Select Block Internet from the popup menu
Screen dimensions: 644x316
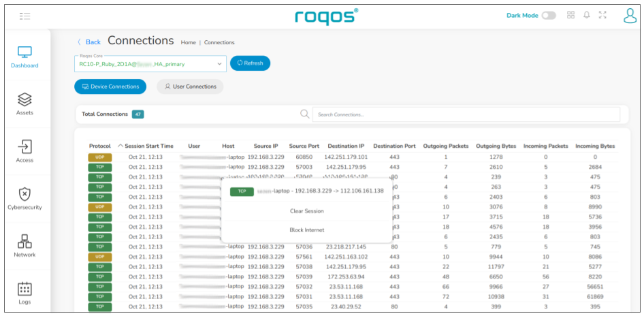(306, 230)
